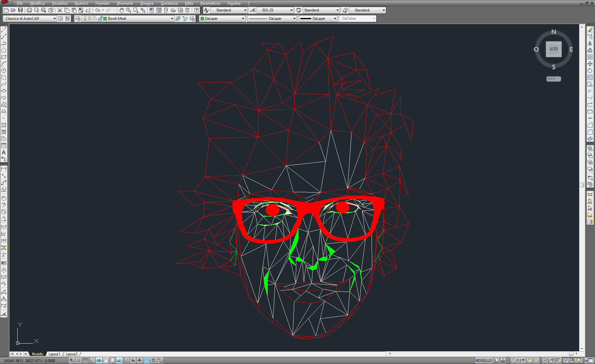This screenshot has width=595, height=364.
Task: Open the Disegna menu
Action: (147, 3)
